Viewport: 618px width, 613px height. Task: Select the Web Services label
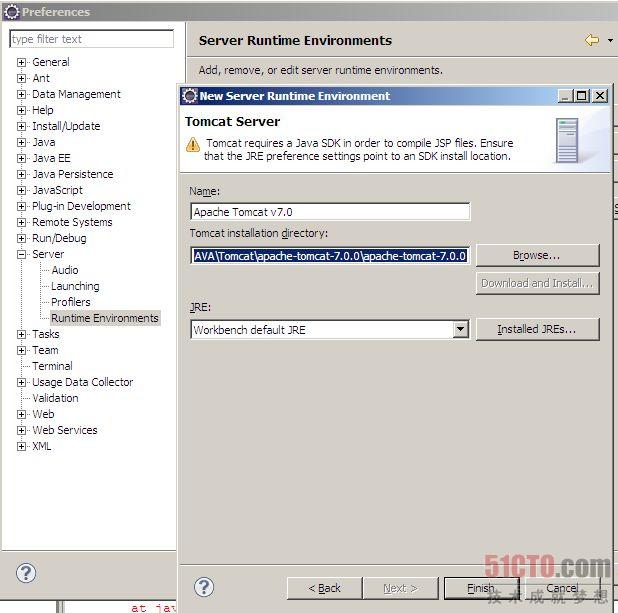pos(65,430)
